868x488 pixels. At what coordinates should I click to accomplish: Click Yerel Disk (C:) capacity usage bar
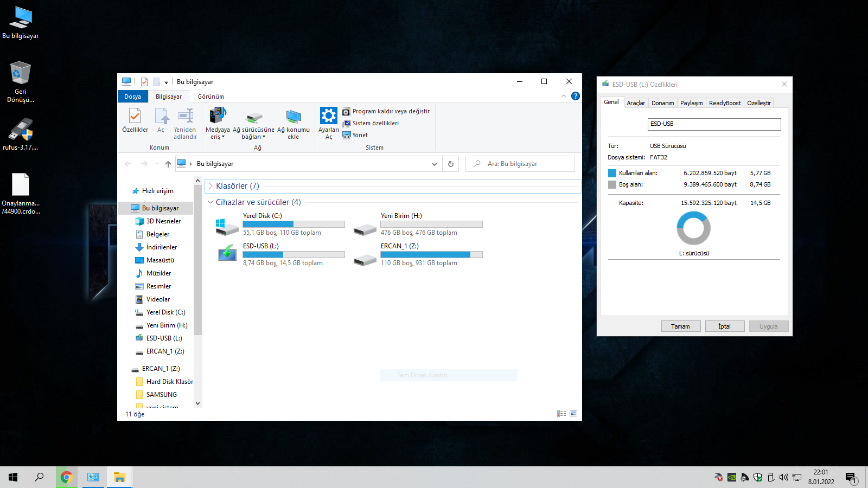tap(293, 224)
